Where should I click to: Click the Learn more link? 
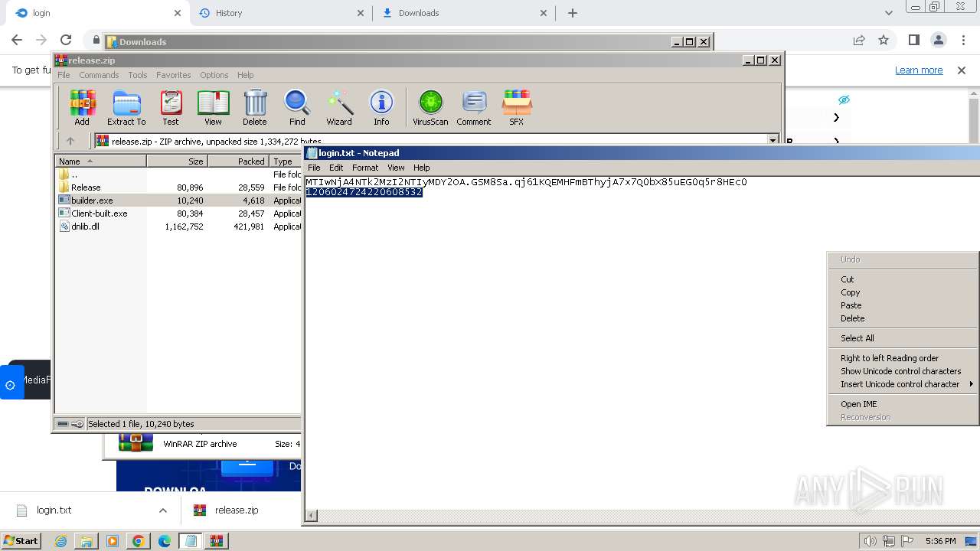click(919, 70)
